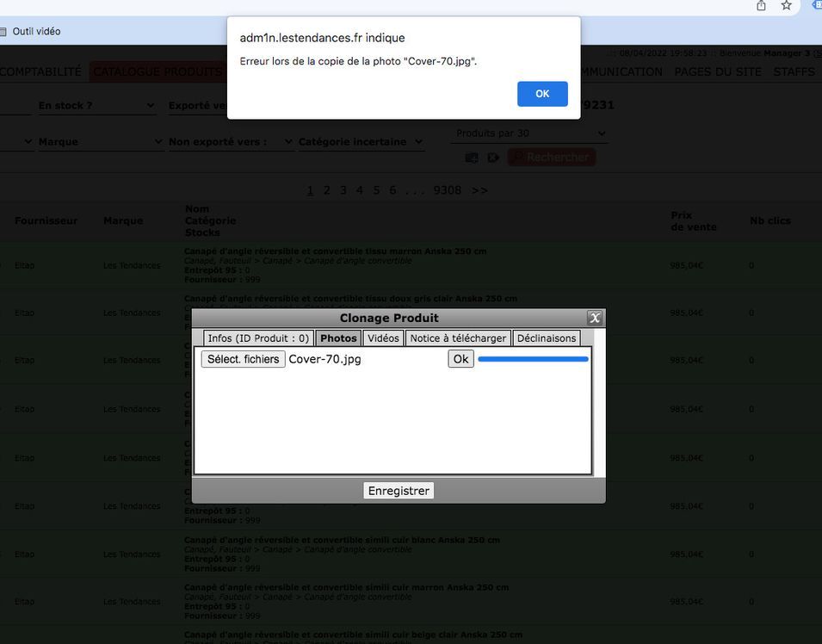Dismiss the error alert with OK
822x644 pixels.
pos(542,94)
